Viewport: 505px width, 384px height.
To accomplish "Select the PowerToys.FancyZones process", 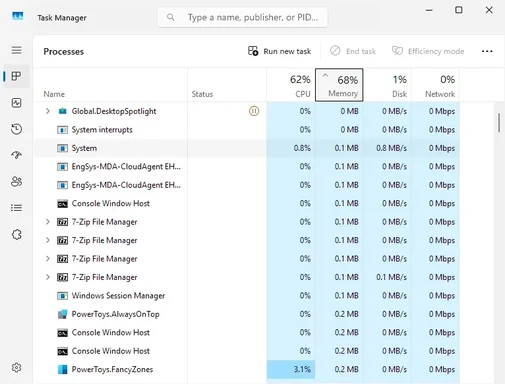I will tap(247, 369).
